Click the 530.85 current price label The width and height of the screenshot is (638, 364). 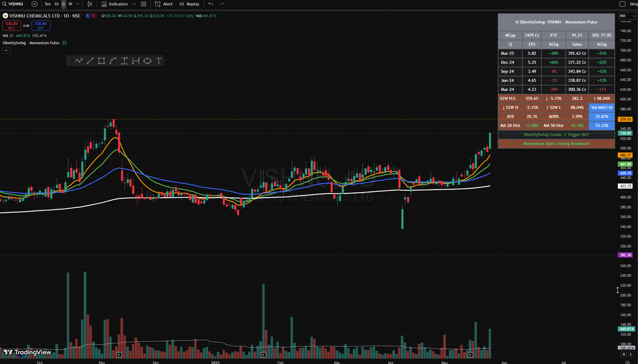click(625, 133)
